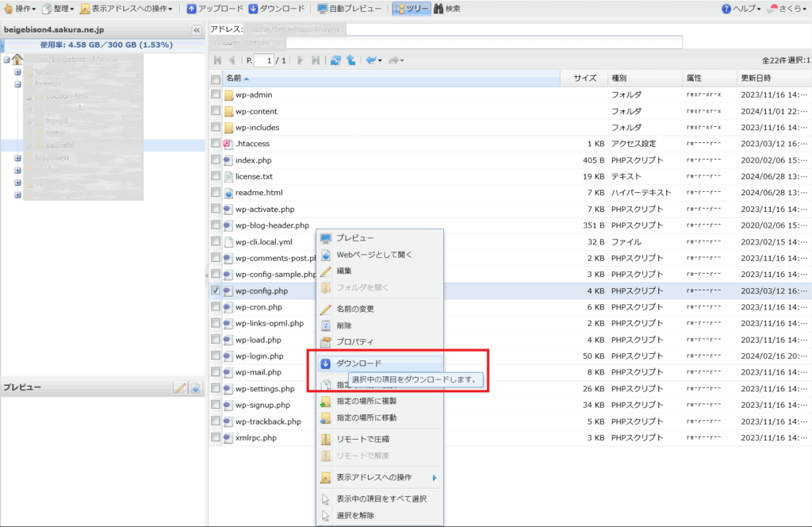Check the select-all checkbox above the file list

tap(214, 79)
